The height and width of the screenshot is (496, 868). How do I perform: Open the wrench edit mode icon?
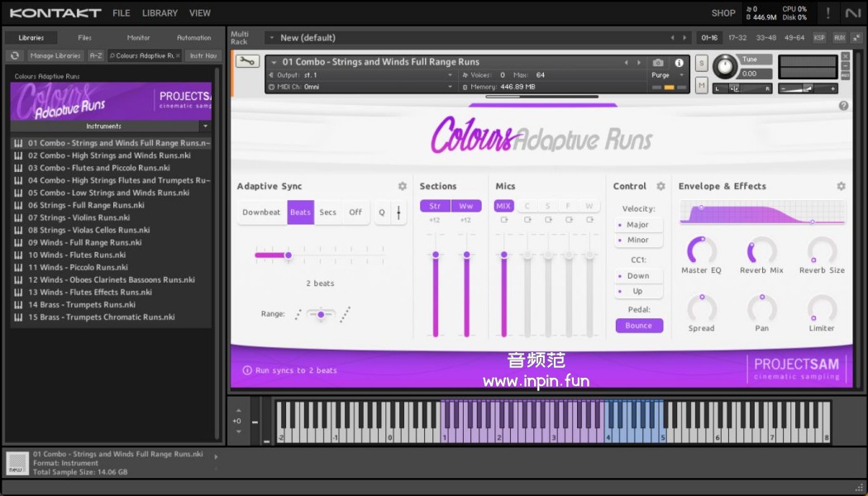point(246,61)
